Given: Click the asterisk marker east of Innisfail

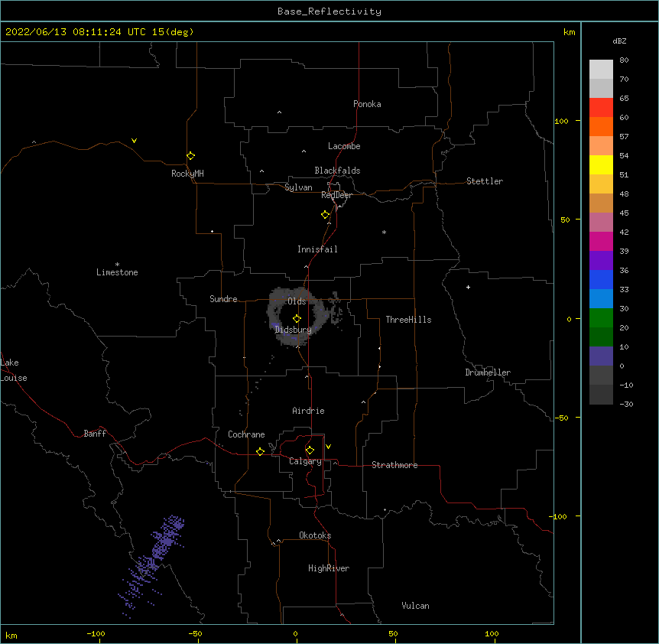Looking at the screenshot, I should (384, 232).
